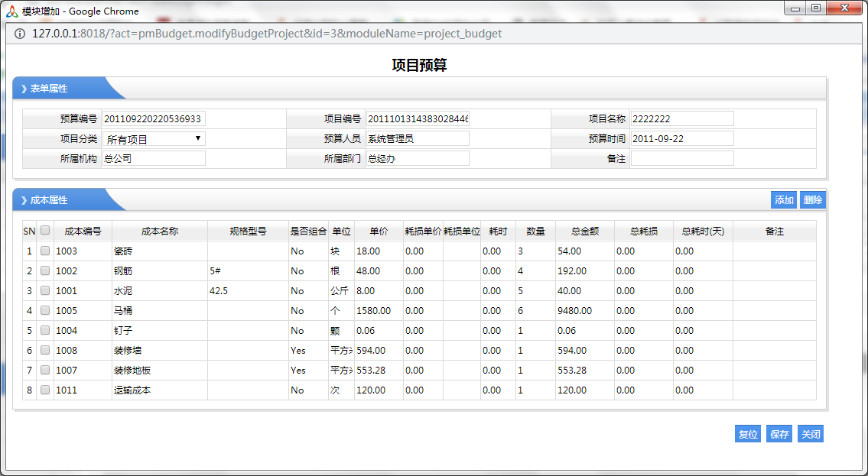Select the checkbox for row 1005 马桶
Image resolution: width=868 pixels, height=476 pixels.
click(45, 310)
